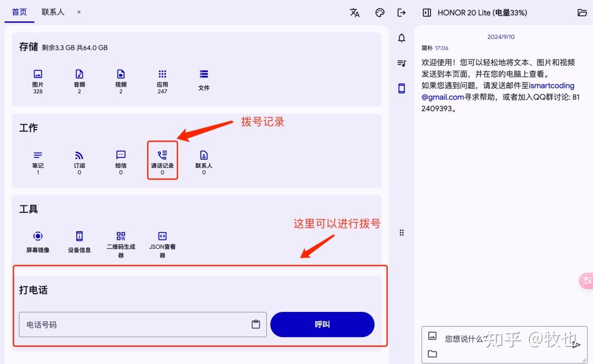The height and width of the screenshot is (364, 593).
Task: Click the HONOR 20 Lite device title
Action: 482,13
